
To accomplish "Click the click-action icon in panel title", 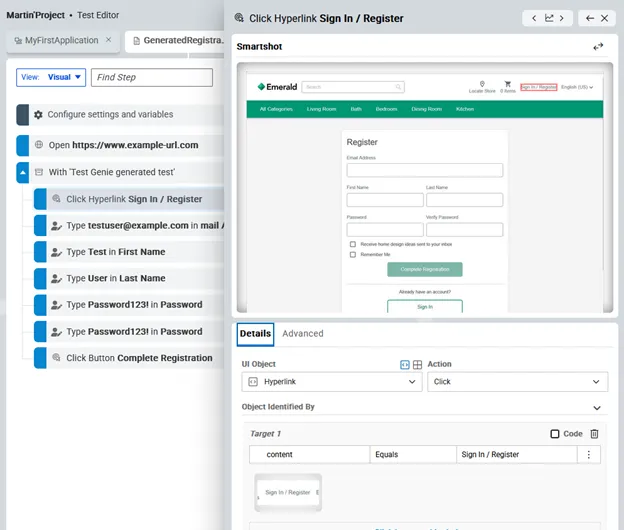I will pos(239,18).
